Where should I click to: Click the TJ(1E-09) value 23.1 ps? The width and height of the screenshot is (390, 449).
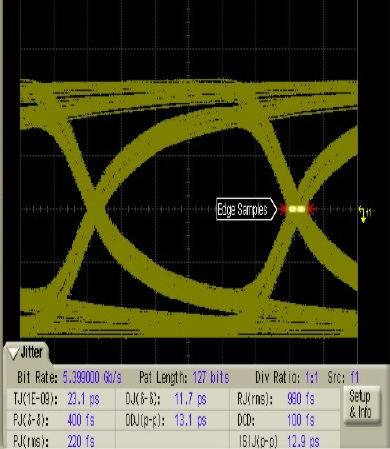coord(83,399)
